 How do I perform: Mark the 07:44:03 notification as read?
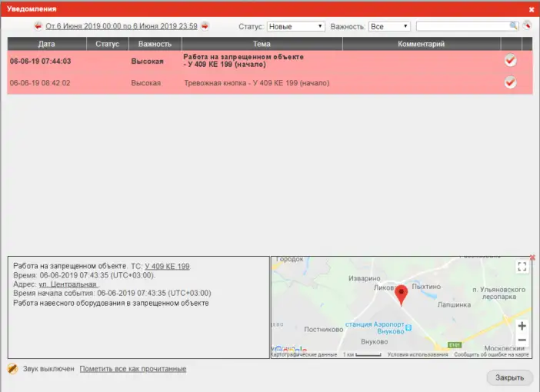[x=510, y=60]
